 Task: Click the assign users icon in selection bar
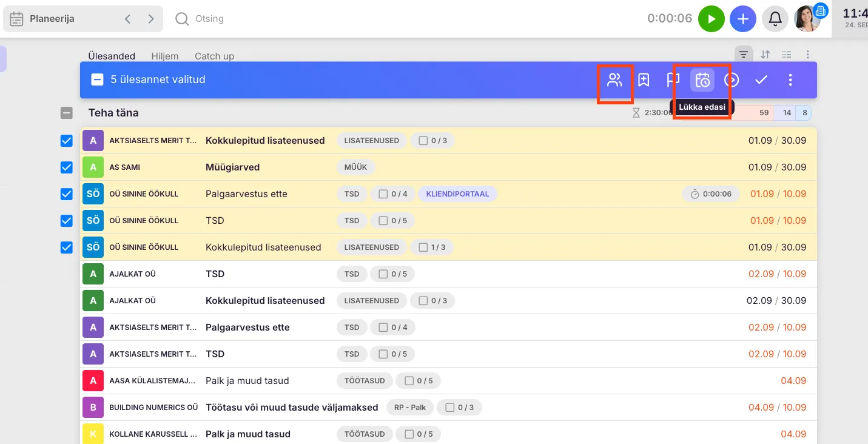(614, 80)
